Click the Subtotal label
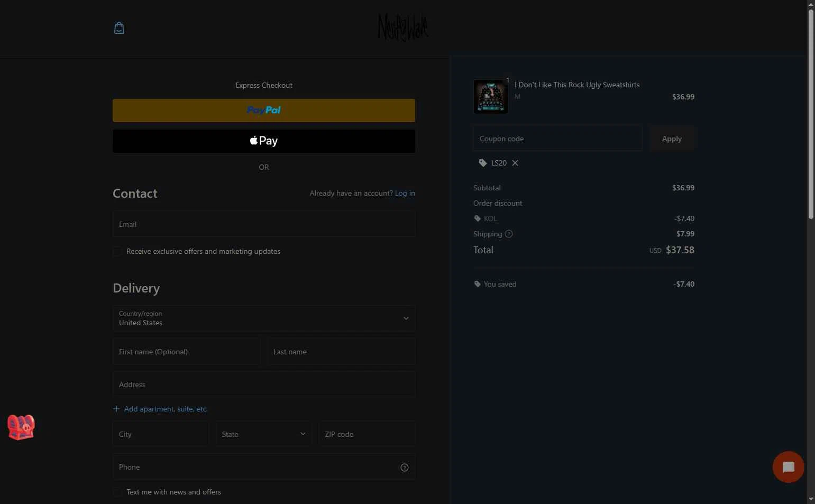 (487, 188)
